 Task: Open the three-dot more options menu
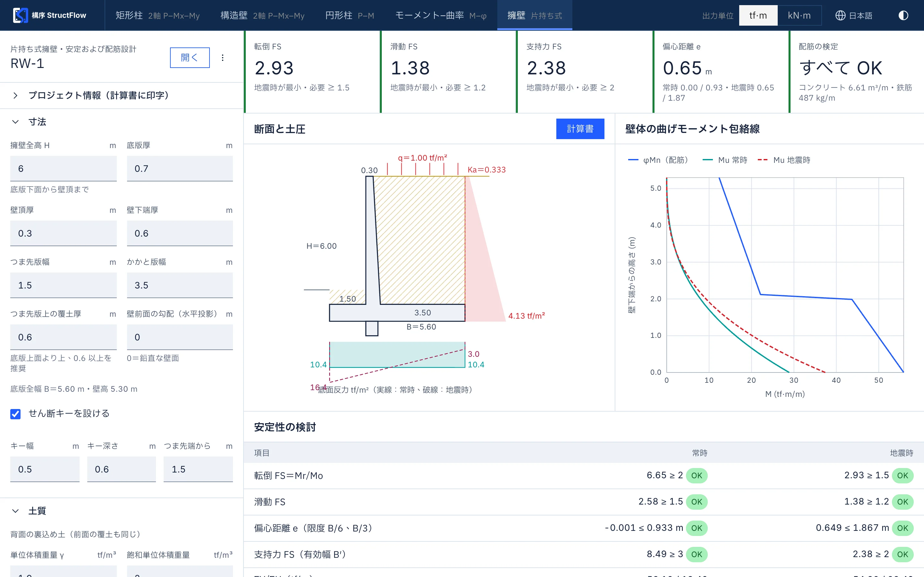223,58
